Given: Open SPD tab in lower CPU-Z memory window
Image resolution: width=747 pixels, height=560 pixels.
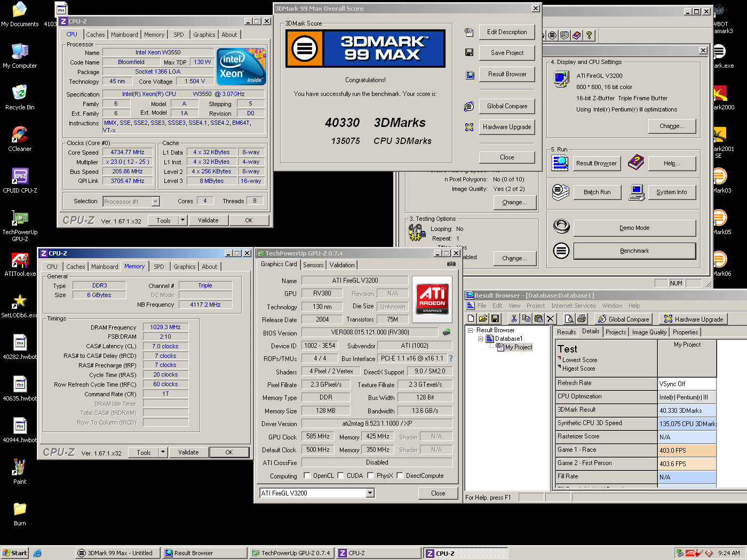Looking at the screenshot, I should (x=159, y=267).
